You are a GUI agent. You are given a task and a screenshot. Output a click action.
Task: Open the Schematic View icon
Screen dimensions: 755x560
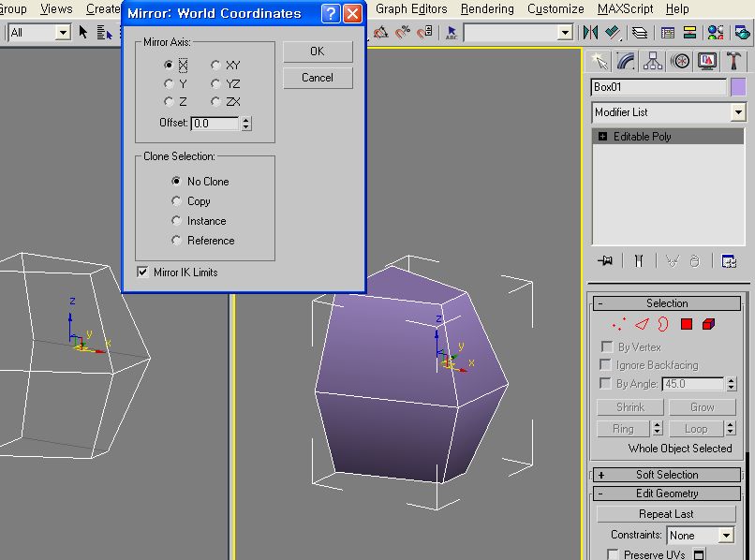(x=689, y=32)
